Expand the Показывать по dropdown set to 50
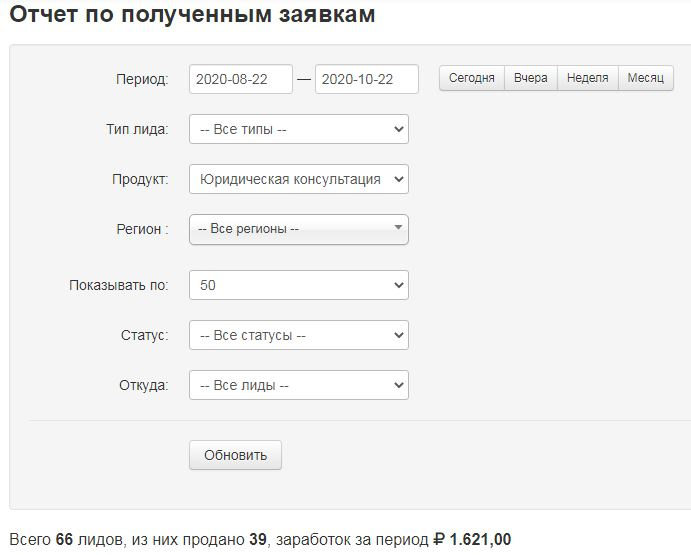 pyautogui.click(x=298, y=285)
